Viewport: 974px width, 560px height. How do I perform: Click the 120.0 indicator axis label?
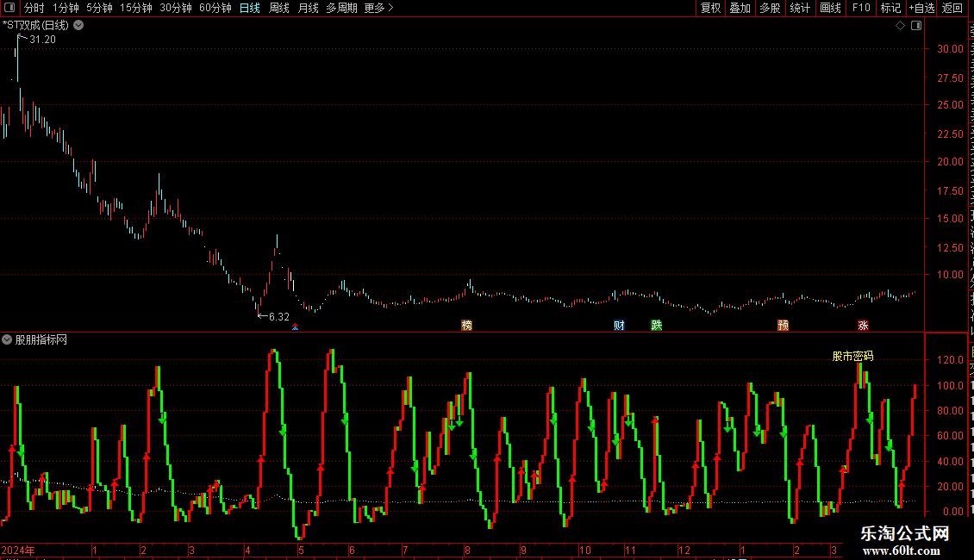pos(951,360)
